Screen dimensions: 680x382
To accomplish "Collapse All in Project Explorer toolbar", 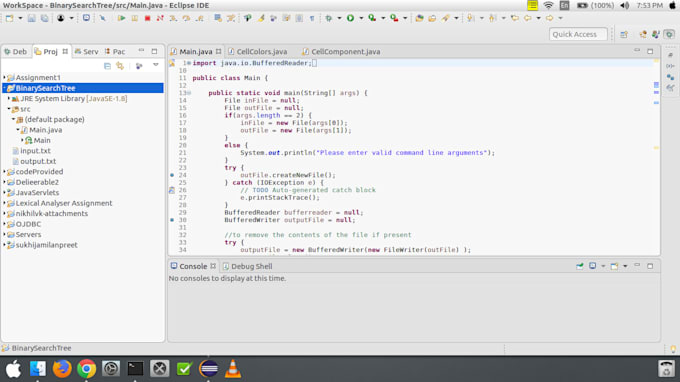I will pyautogui.click(x=107, y=66).
